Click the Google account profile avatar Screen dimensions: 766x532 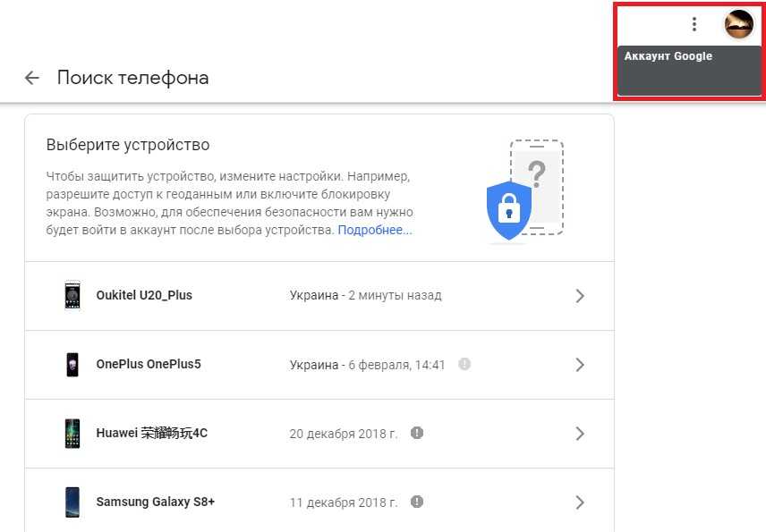(x=739, y=24)
